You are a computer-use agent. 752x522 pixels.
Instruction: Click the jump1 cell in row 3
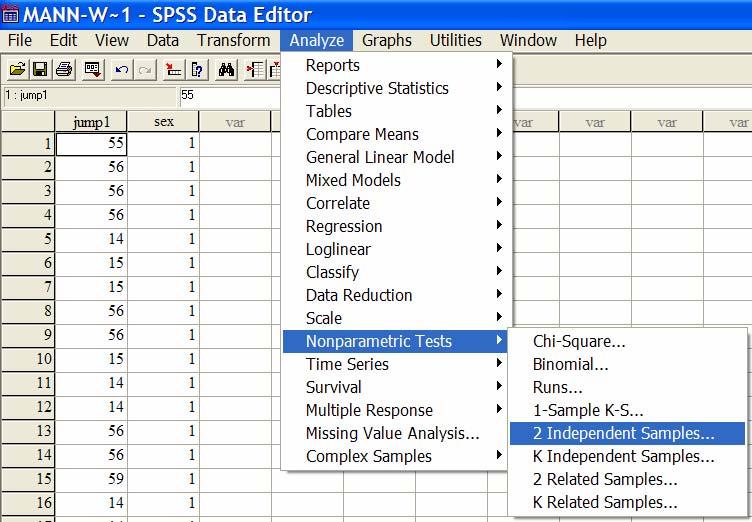(91, 191)
